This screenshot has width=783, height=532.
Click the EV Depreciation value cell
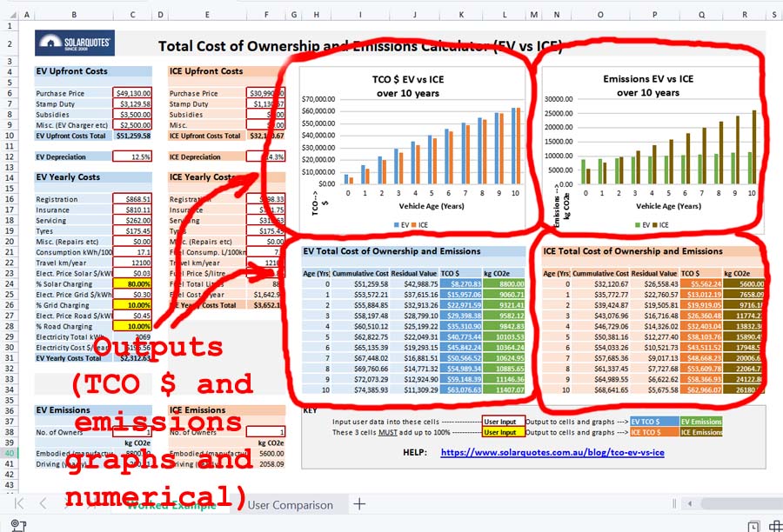pos(132,156)
